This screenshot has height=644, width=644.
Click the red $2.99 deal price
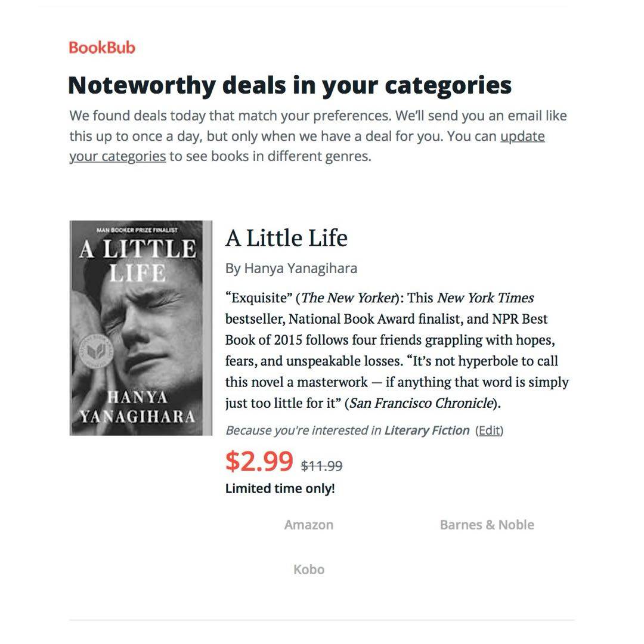click(259, 461)
